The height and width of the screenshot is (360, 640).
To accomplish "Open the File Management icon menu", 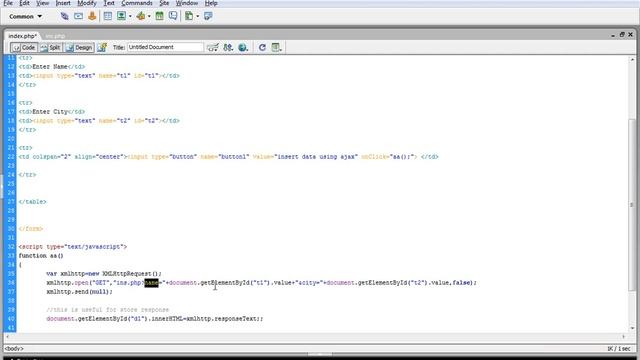I will click(x=228, y=47).
